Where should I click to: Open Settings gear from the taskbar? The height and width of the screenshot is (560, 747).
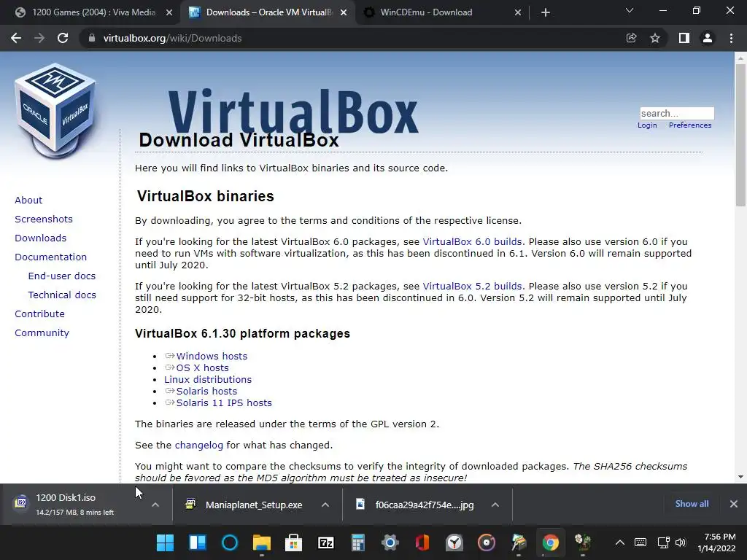390,542
